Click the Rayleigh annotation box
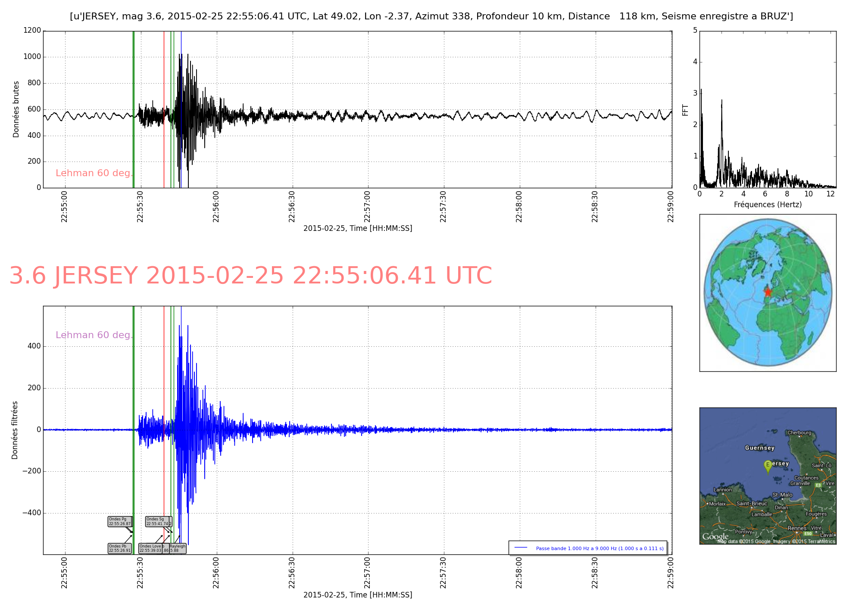 178,548
